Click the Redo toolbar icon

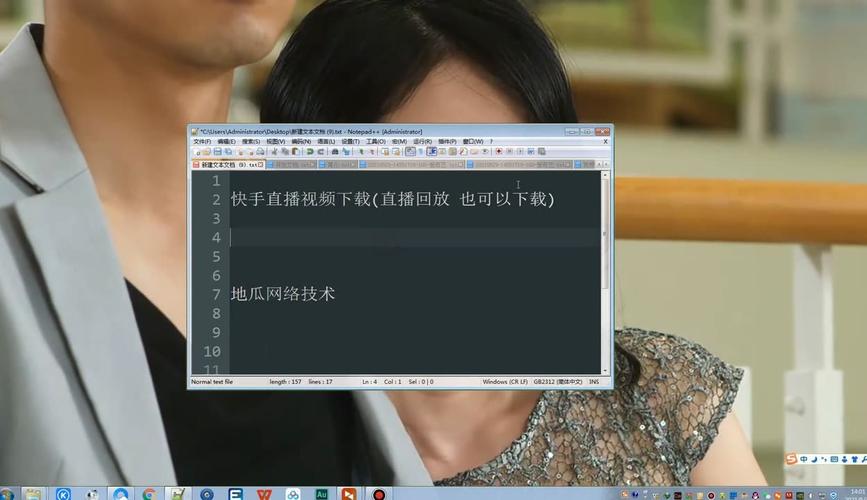(x=321, y=152)
